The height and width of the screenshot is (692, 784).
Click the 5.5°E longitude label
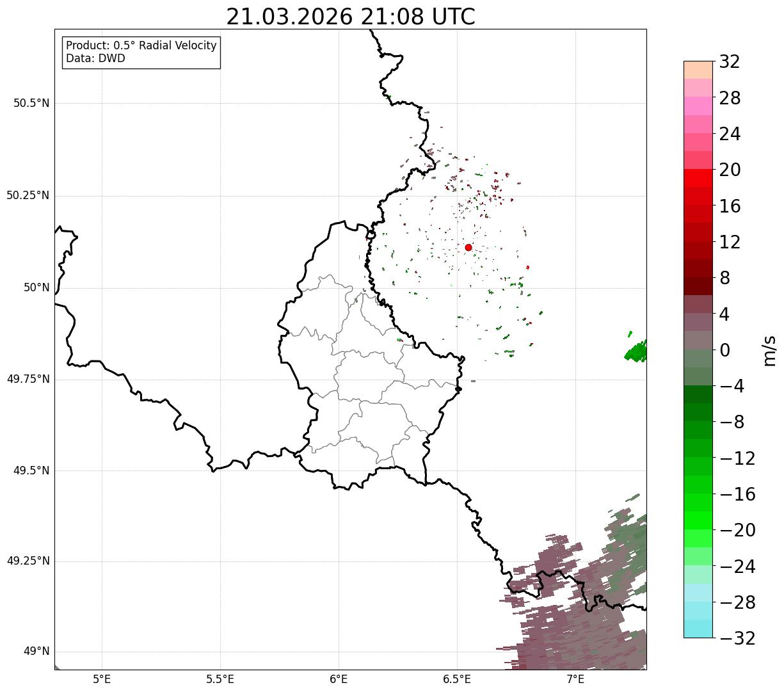point(220,679)
